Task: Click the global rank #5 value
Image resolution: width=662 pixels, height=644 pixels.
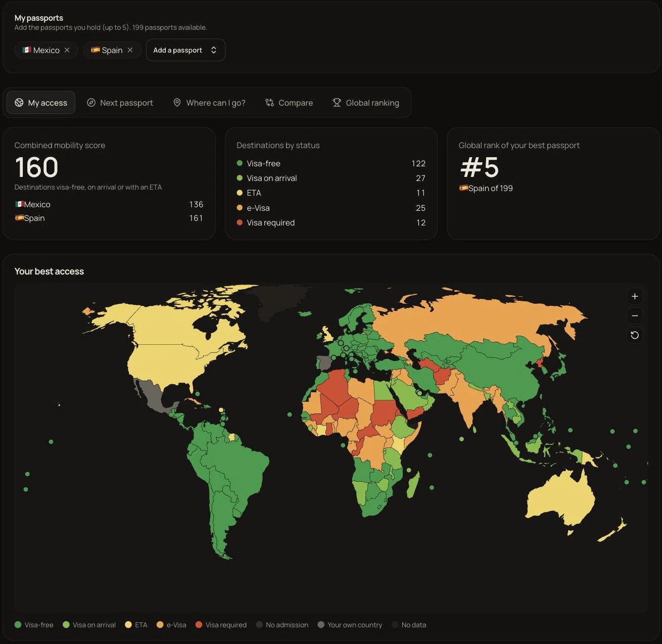Action: pos(480,167)
